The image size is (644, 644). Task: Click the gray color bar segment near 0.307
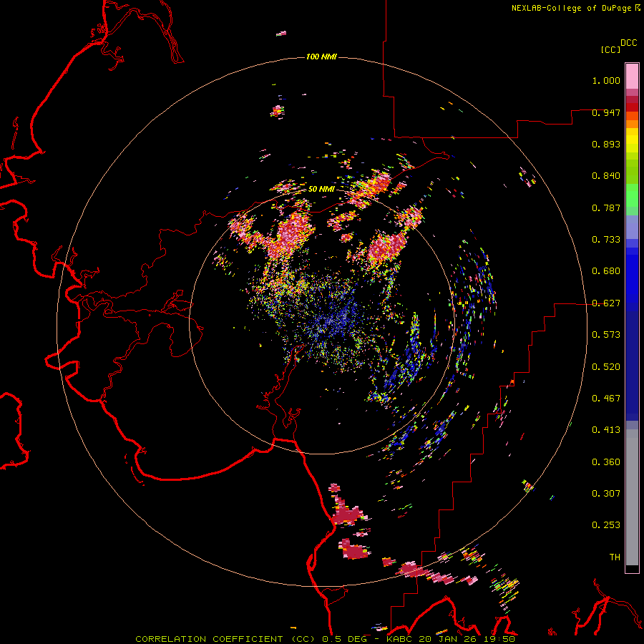(x=632, y=501)
